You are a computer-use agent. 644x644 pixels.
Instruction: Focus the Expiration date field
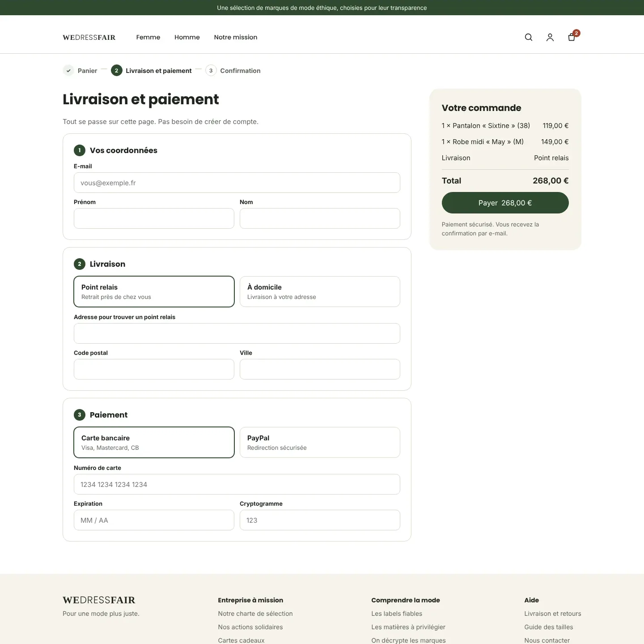154,520
